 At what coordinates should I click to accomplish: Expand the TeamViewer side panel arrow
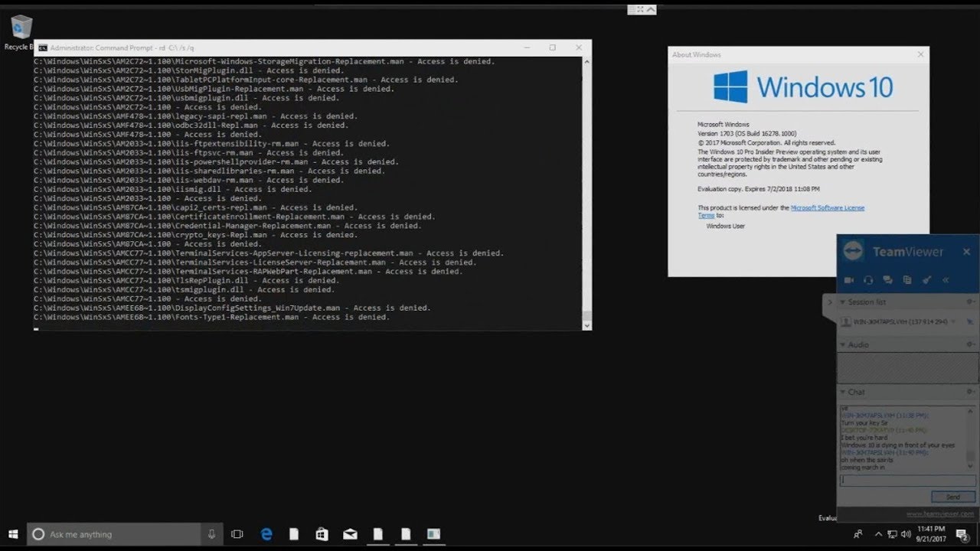[x=829, y=302]
